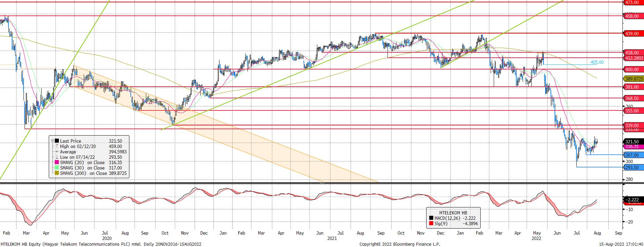Click the 412.2892 price level label
Image resolution: width=644 pixels, height=247 pixels.
pyautogui.click(x=634, y=58)
